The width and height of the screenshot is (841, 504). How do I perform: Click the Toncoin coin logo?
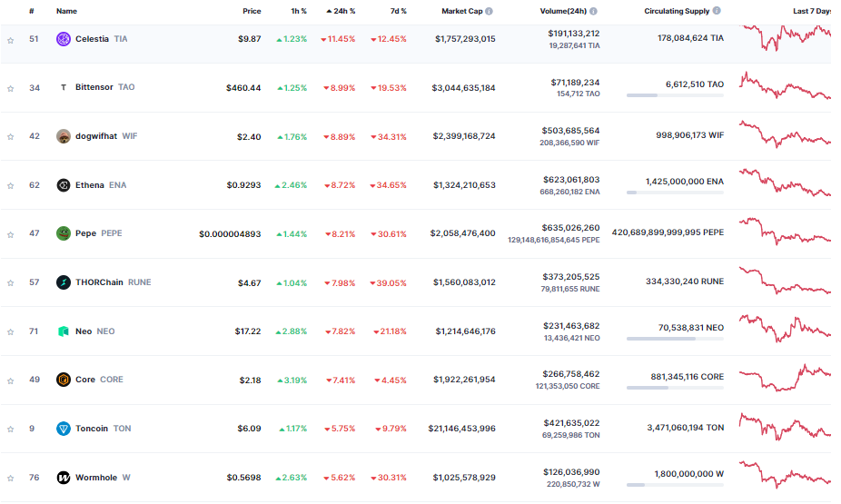[64, 429]
